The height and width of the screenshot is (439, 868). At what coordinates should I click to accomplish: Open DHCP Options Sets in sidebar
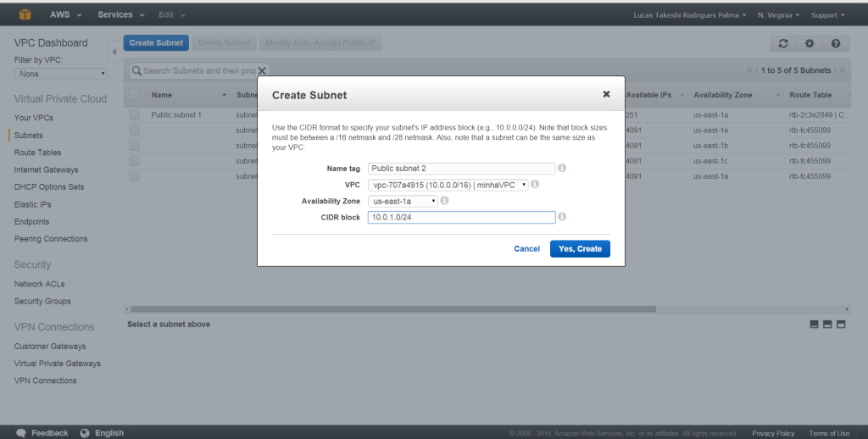49,186
